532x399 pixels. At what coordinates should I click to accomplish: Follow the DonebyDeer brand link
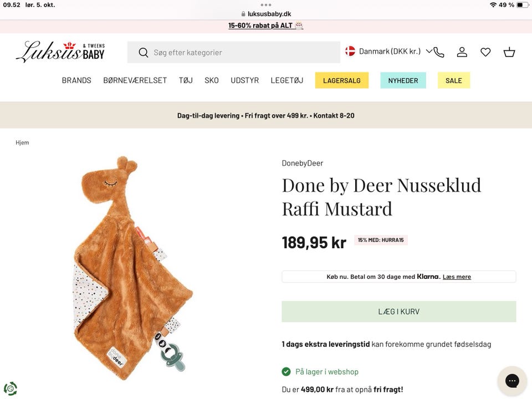click(x=302, y=163)
